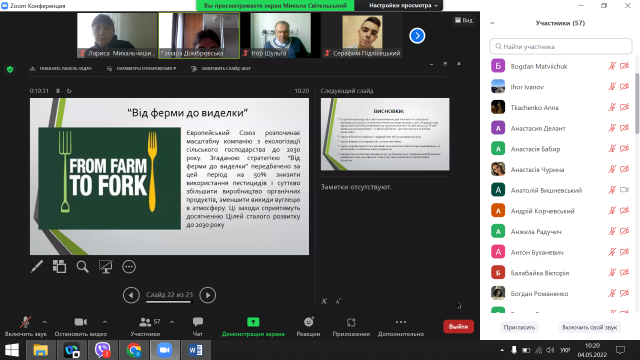Focus Найти участника search field
Image resolution: width=640 pixels, height=360 pixels.
click(561, 47)
